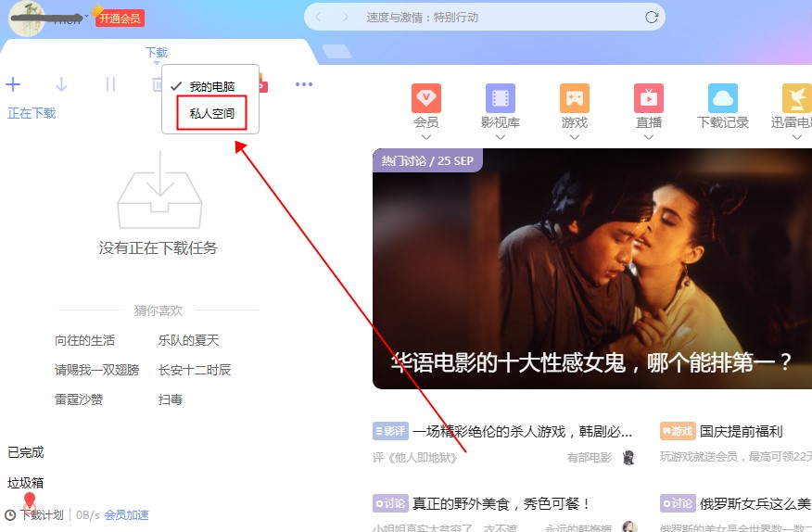Select the checked 我的电脑 option
The height and width of the screenshot is (532, 812).
211,86
